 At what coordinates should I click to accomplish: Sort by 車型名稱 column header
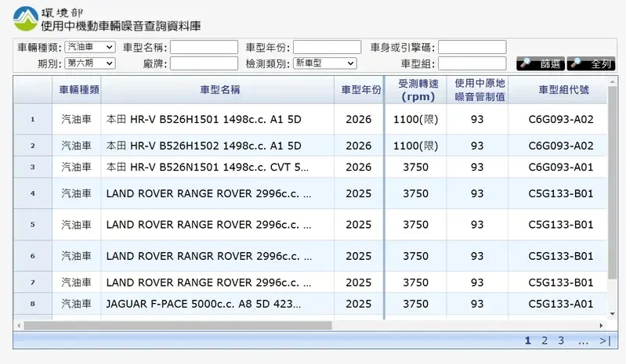(x=218, y=90)
